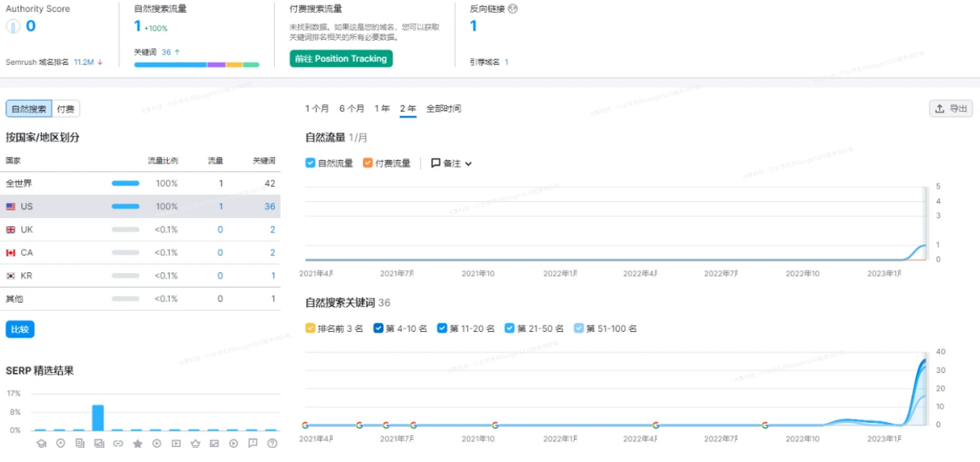Toggle the 第11-20名 checkbox off
Screen dimensions: 980x462
click(x=442, y=328)
